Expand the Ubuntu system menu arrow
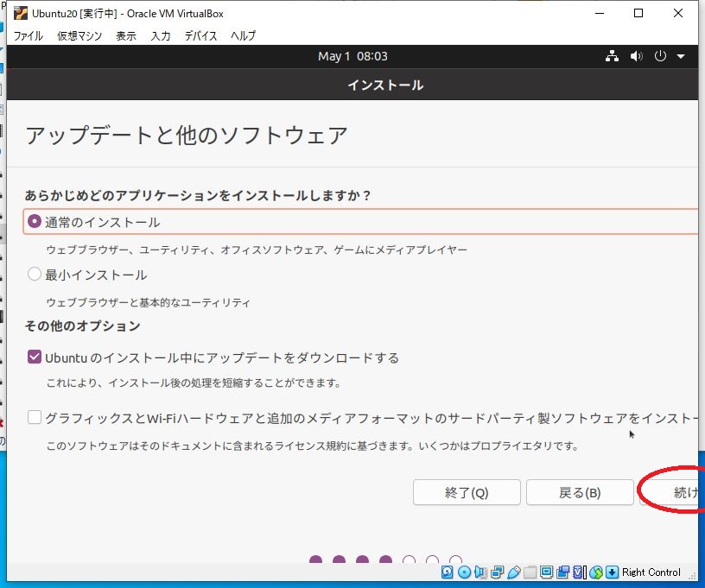The width and height of the screenshot is (705, 588). (x=681, y=57)
